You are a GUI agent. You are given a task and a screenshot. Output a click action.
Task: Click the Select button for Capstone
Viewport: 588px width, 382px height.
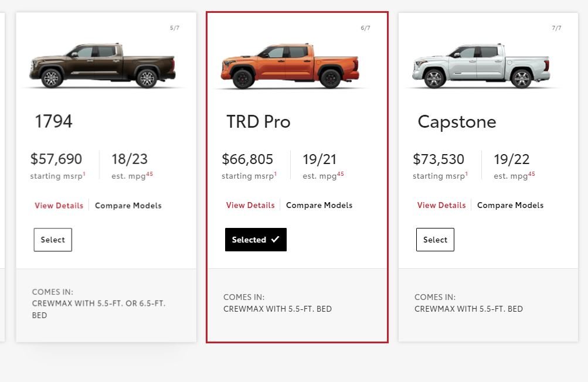coord(435,240)
